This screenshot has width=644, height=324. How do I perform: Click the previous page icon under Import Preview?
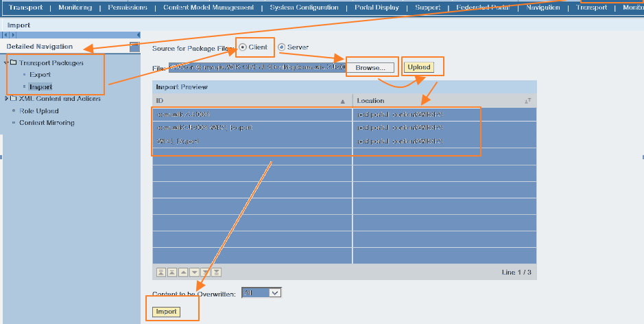pyautogui.click(x=172, y=273)
